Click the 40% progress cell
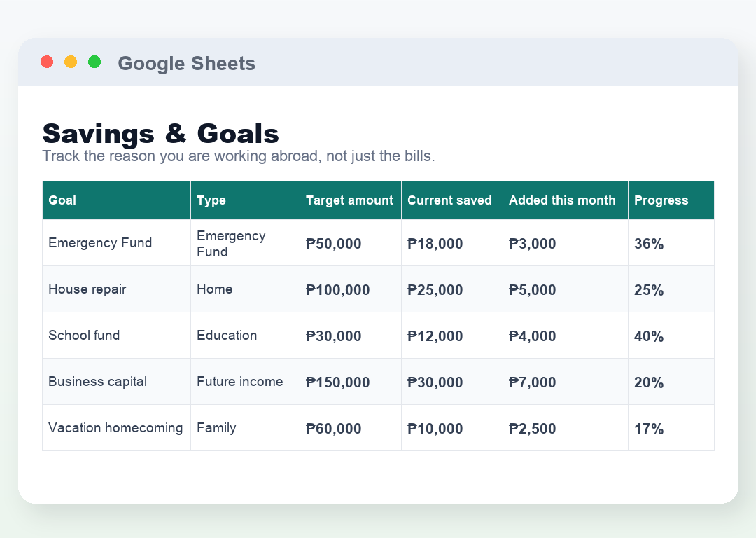The height and width of the screenshot is (538, 756). coord(671,336)
